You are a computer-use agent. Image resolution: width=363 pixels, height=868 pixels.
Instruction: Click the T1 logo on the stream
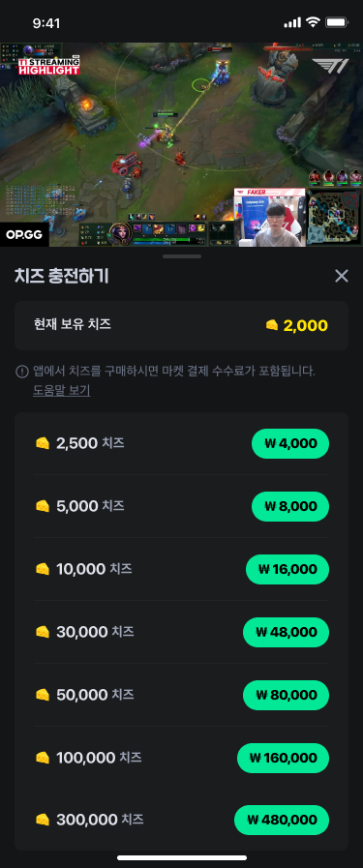[x=330, y=67]
